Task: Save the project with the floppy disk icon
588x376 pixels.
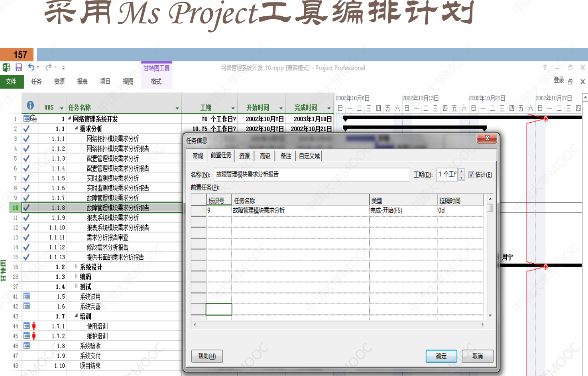Action: tap(19, 67)
